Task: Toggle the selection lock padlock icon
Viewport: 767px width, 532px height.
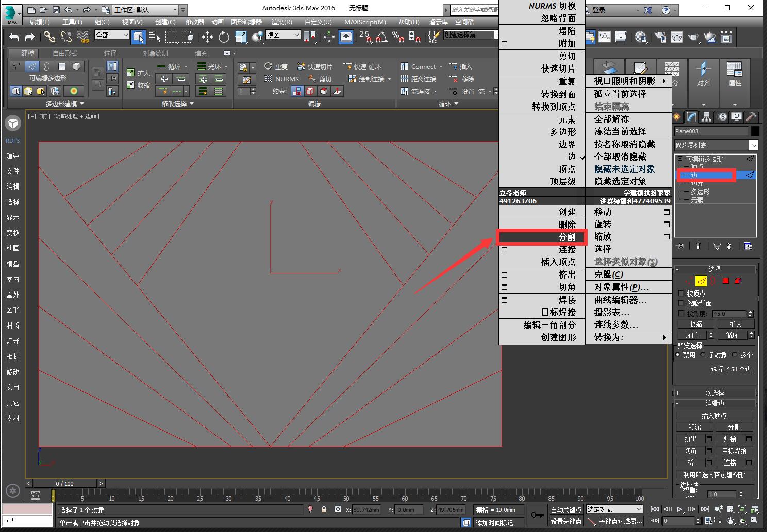Action: coord(324,509)
